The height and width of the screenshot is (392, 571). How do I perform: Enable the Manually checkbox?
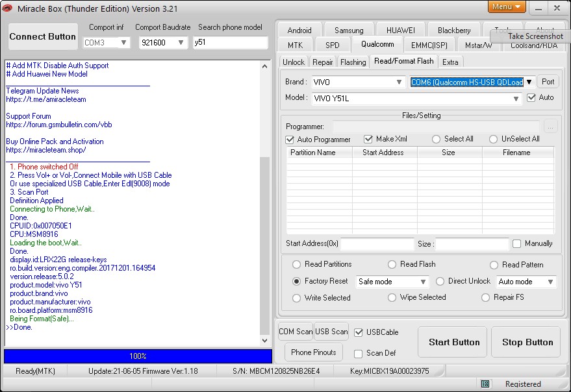(516, 243)
